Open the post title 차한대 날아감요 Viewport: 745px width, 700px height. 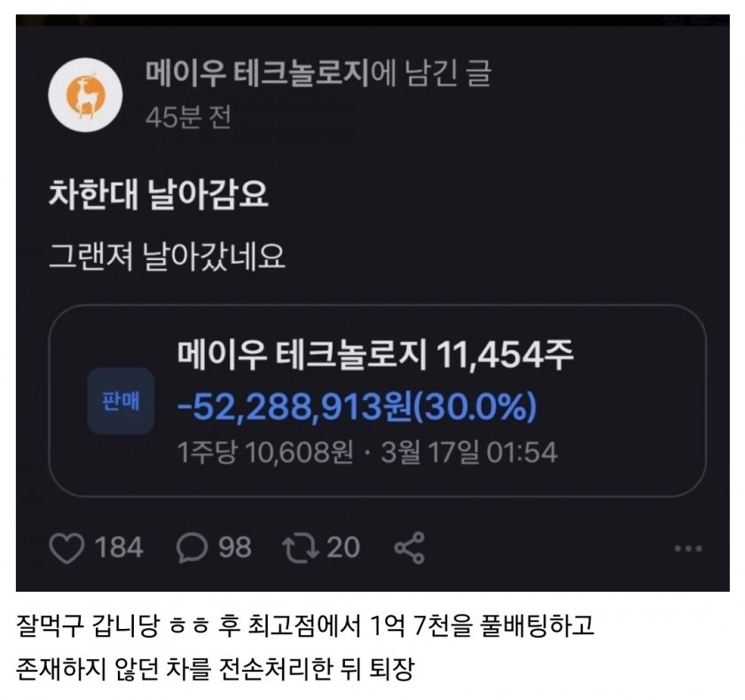coord(159,194)
